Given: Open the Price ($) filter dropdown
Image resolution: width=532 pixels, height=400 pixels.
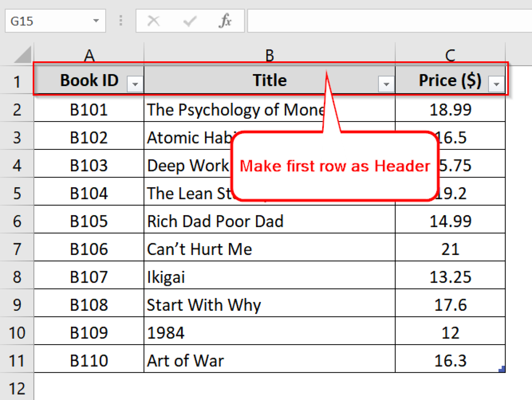Looking at the screenshot, I should point(496,84).
